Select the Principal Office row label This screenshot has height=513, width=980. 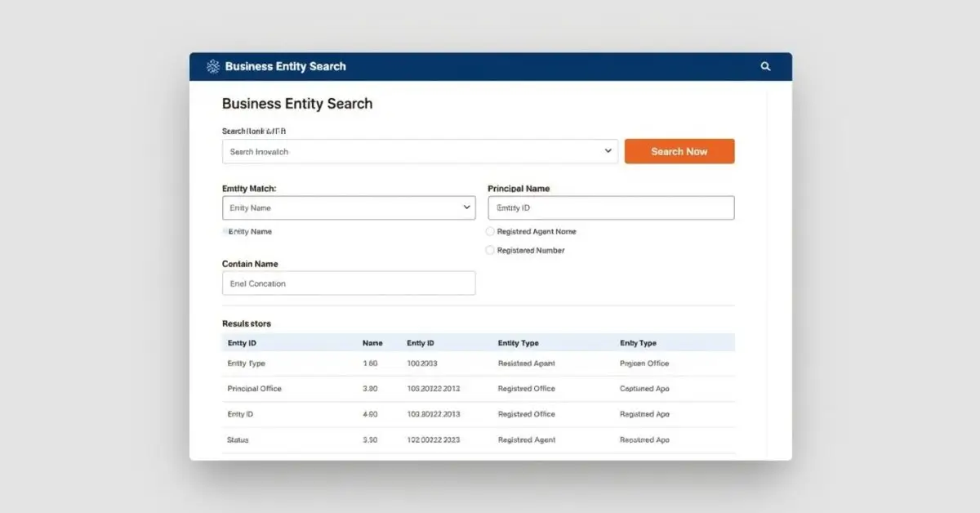[254, 389]
